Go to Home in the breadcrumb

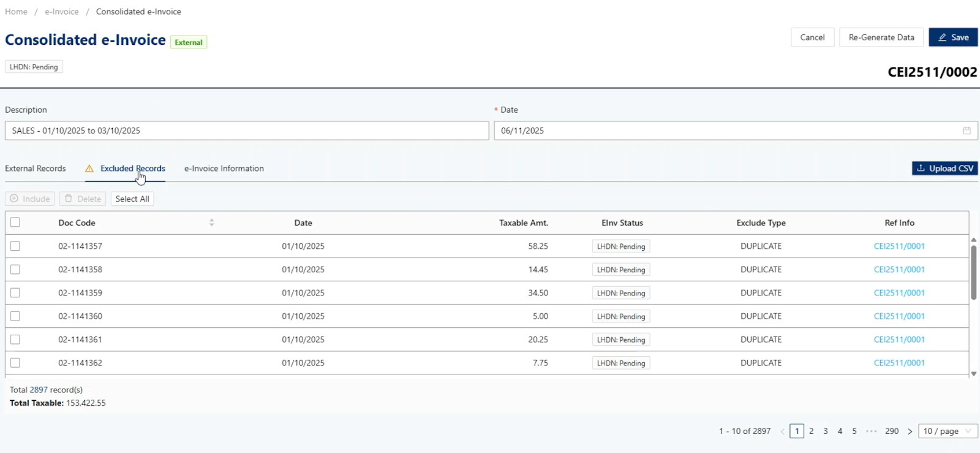click(16, 12)
